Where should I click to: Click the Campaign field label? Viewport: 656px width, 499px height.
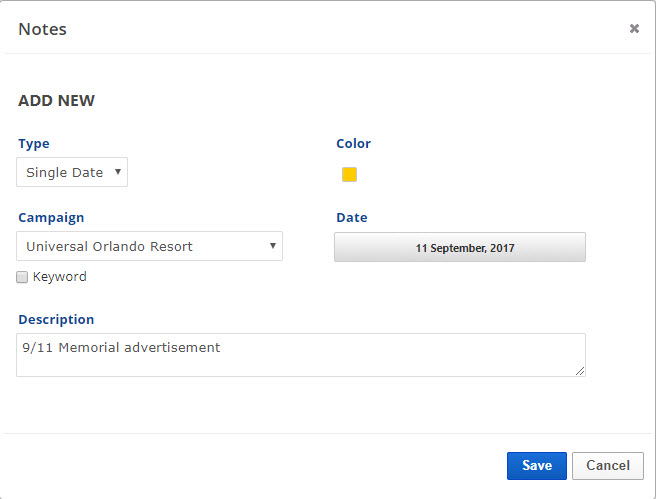51,217
